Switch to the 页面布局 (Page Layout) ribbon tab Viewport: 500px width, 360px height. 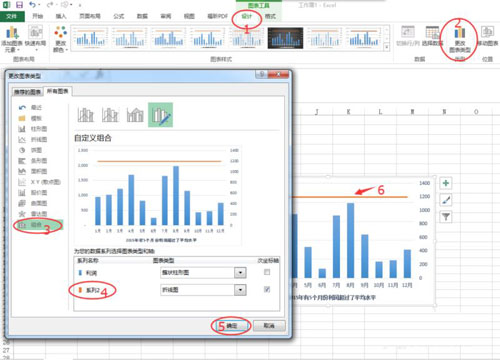tap(90, 16)
